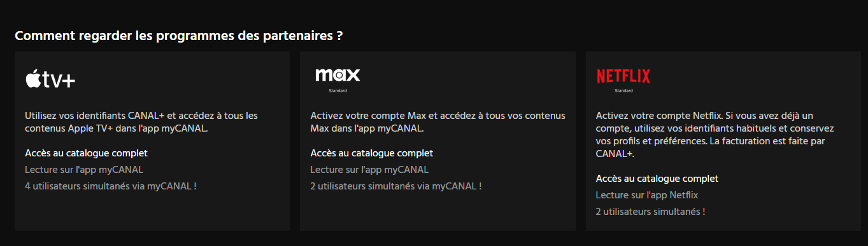
Task: Select the Standard label under Netflix logo
Action: pos(623,91)
